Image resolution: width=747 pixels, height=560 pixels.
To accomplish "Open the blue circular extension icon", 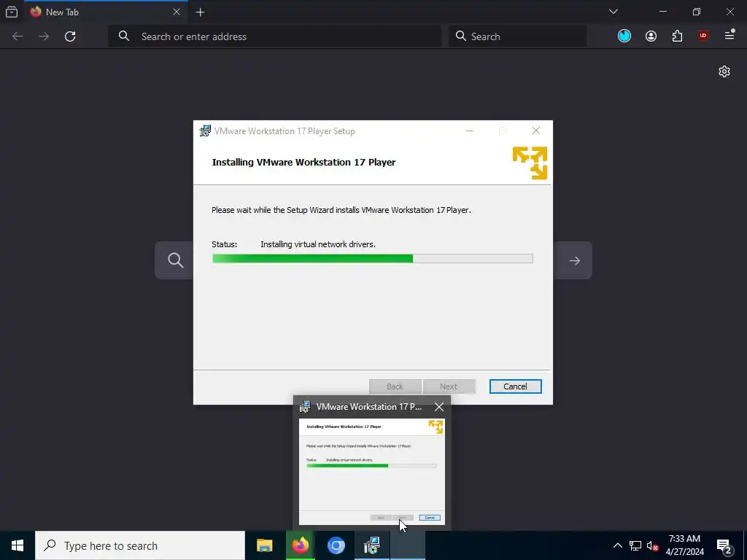I will (624, 36).
